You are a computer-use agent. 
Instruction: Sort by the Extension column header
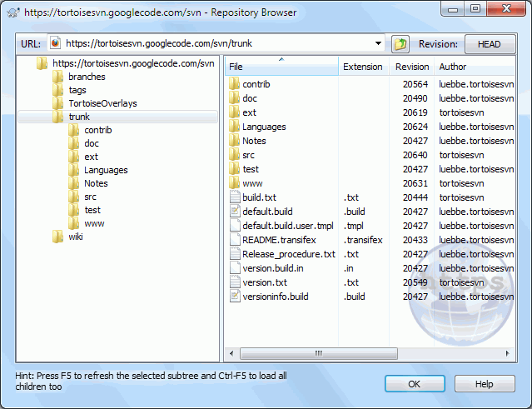[364, 67]
